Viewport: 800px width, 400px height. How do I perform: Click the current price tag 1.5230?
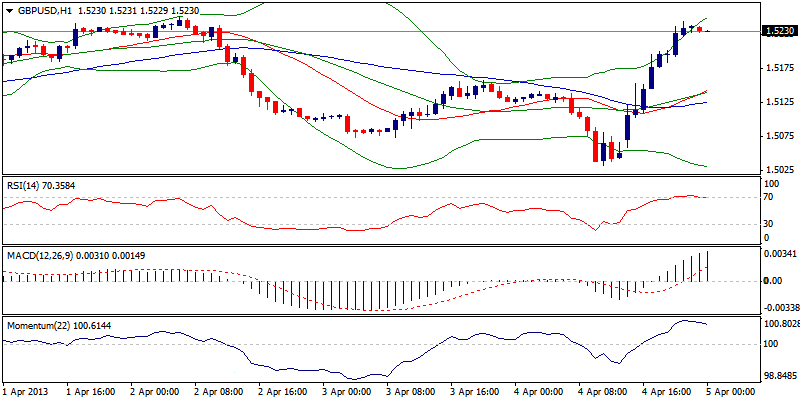point(779,31)
